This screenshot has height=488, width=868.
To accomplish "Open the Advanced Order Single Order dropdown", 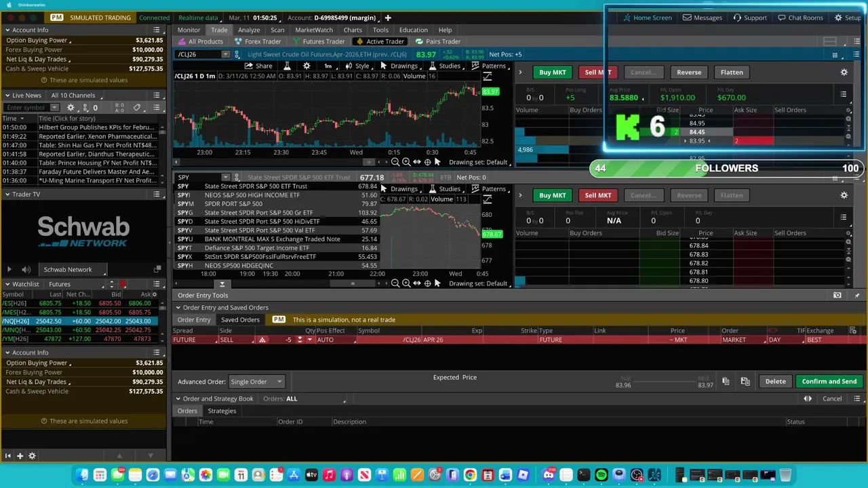I will pos(256,382).
